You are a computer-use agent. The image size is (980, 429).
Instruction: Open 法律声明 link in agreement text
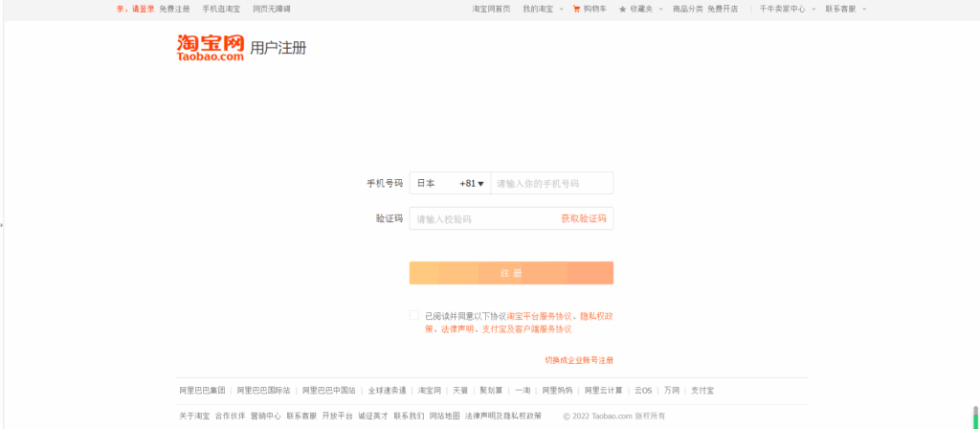point(457,329)
